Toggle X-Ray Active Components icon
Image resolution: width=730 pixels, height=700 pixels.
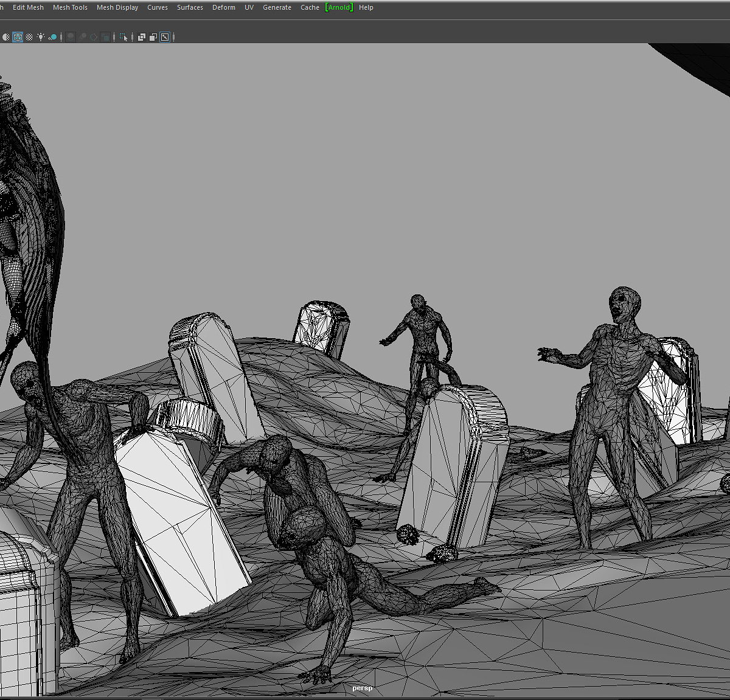click(x=153, y=37)
